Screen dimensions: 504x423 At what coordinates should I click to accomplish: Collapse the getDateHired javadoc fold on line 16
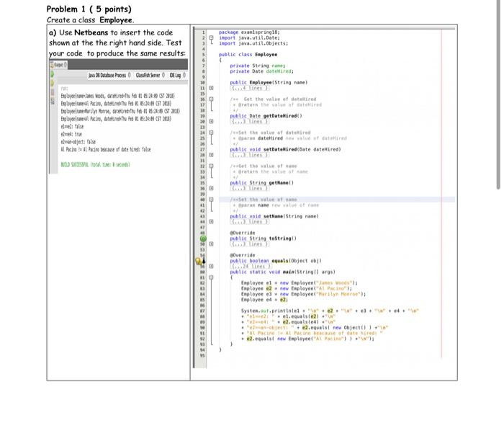(x=211, y=99)
